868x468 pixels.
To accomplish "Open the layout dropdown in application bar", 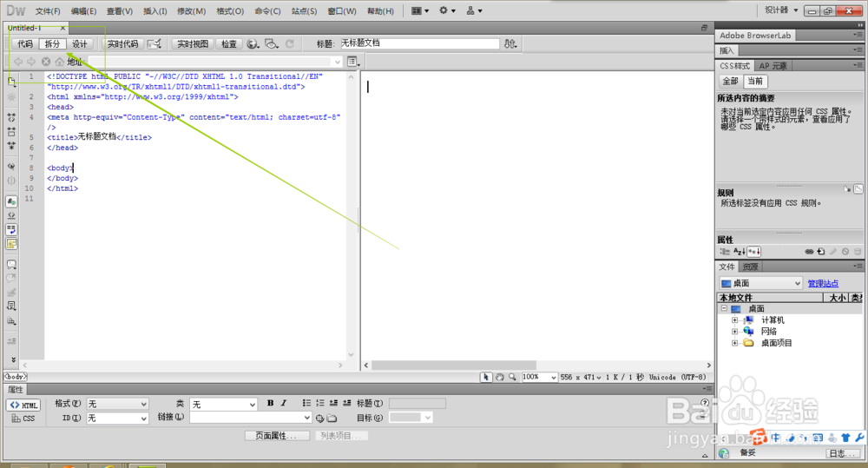I will [x=419, y=10].
